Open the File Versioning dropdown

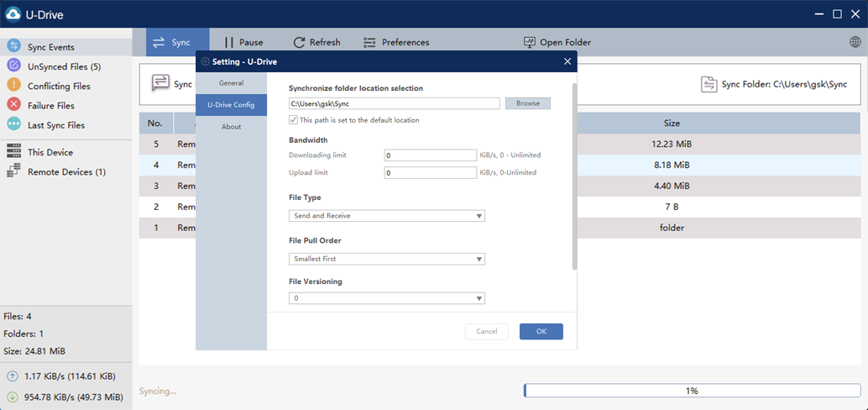tap(387, 298)
